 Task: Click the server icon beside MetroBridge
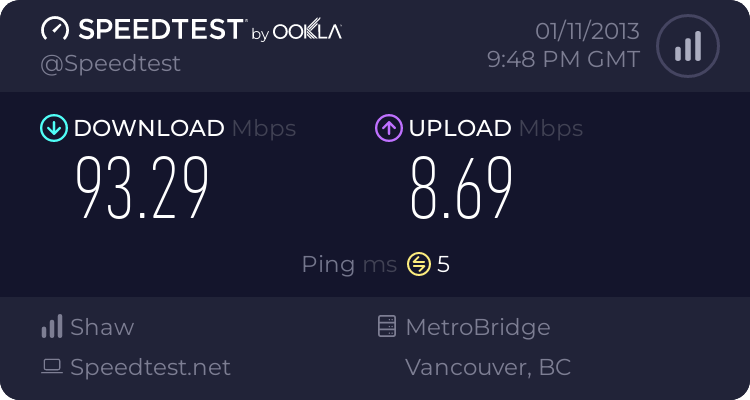click(x=386, y=327)
